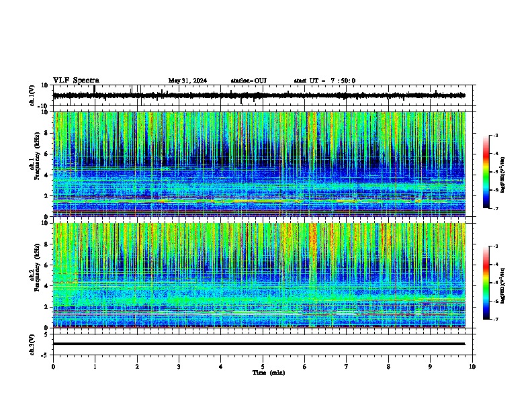
Task: Click the "-6" label on ch.1 color bar
Action: (495, 190)
